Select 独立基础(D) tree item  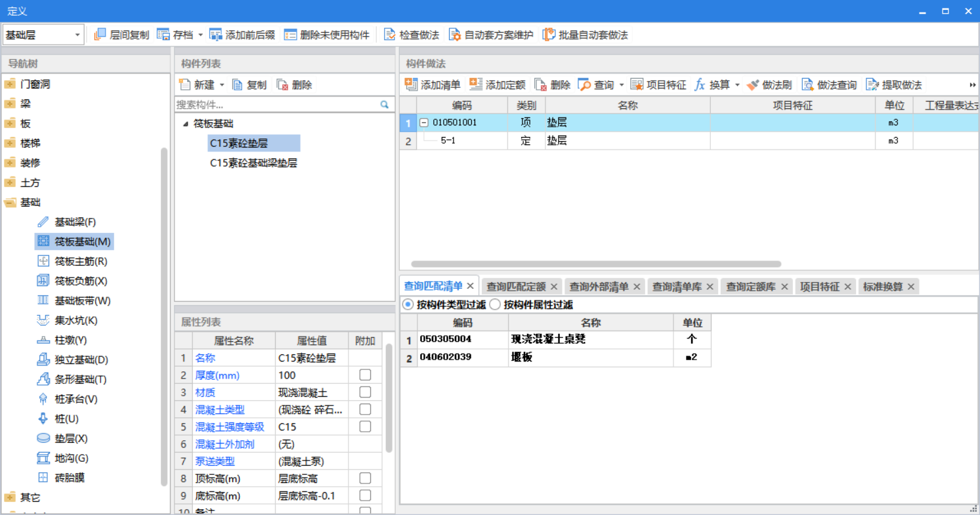(81, 360)
